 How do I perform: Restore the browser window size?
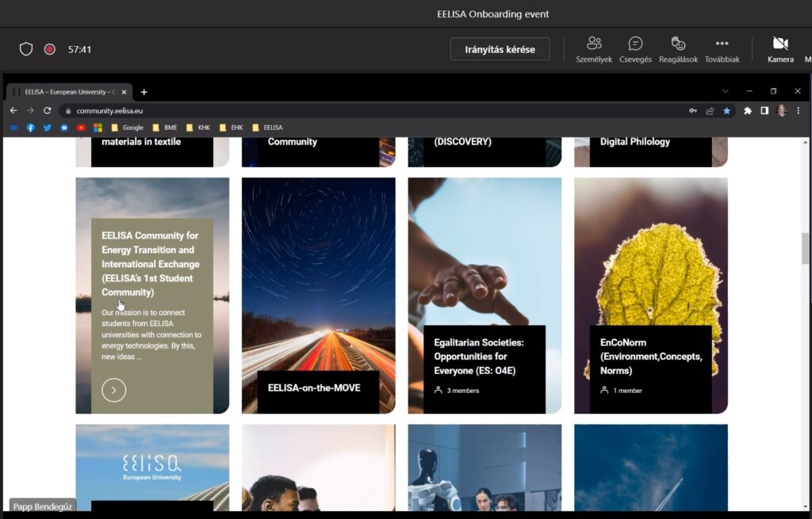coord(773,91)
